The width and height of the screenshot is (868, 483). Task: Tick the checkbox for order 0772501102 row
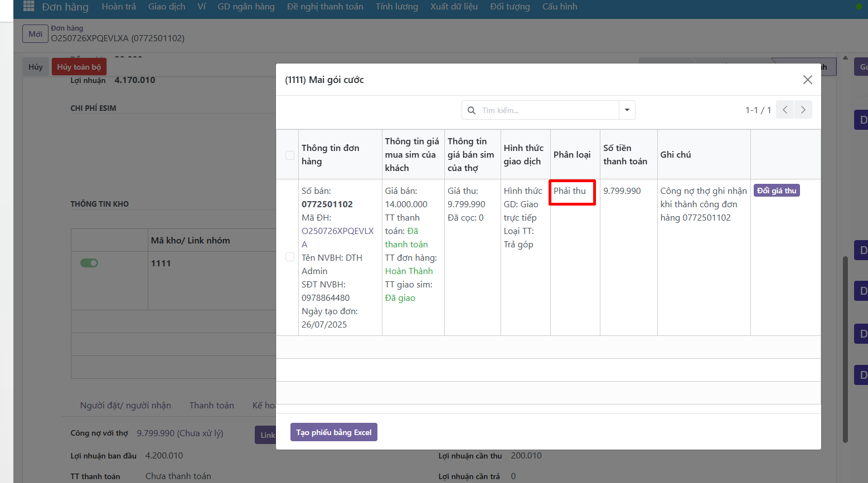290,257
